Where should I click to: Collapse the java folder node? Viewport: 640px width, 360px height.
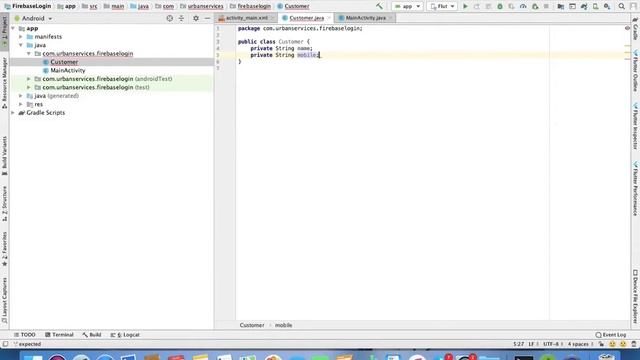point(21,45)
